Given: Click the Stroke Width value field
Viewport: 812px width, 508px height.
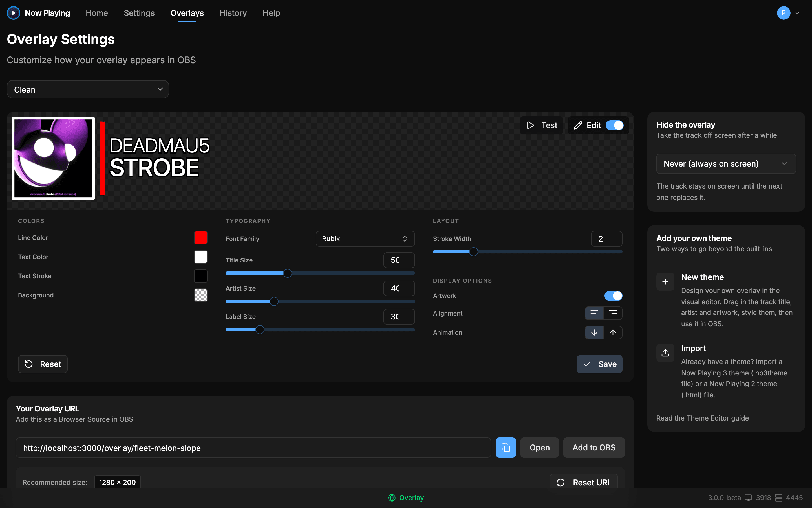Looking at the screenshot, I should click(x=606, y=238).
